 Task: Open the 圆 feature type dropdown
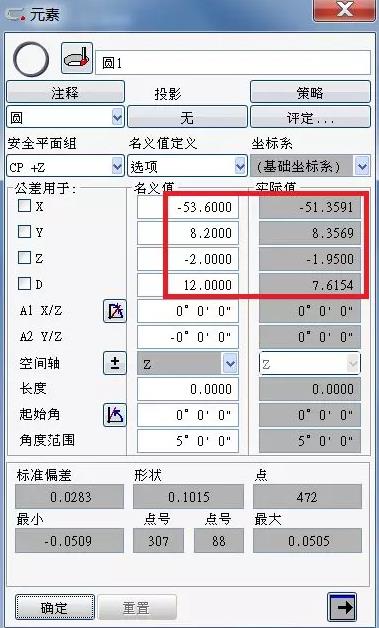coord(117,118)
